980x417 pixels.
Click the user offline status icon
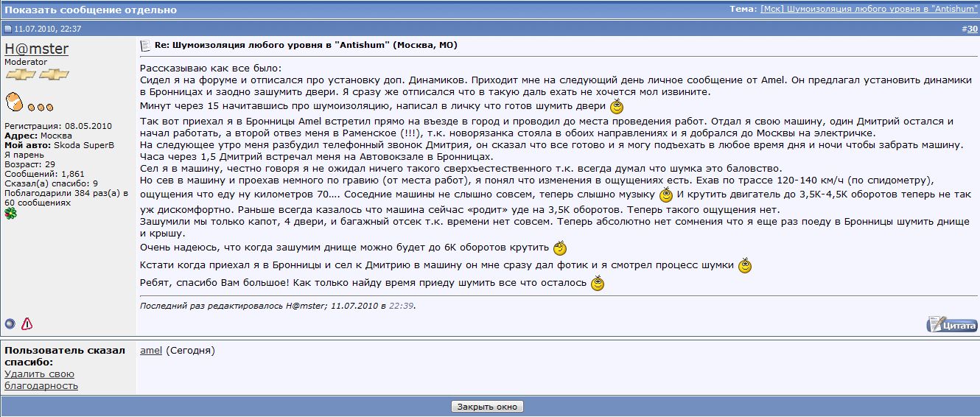pos(10,323)
